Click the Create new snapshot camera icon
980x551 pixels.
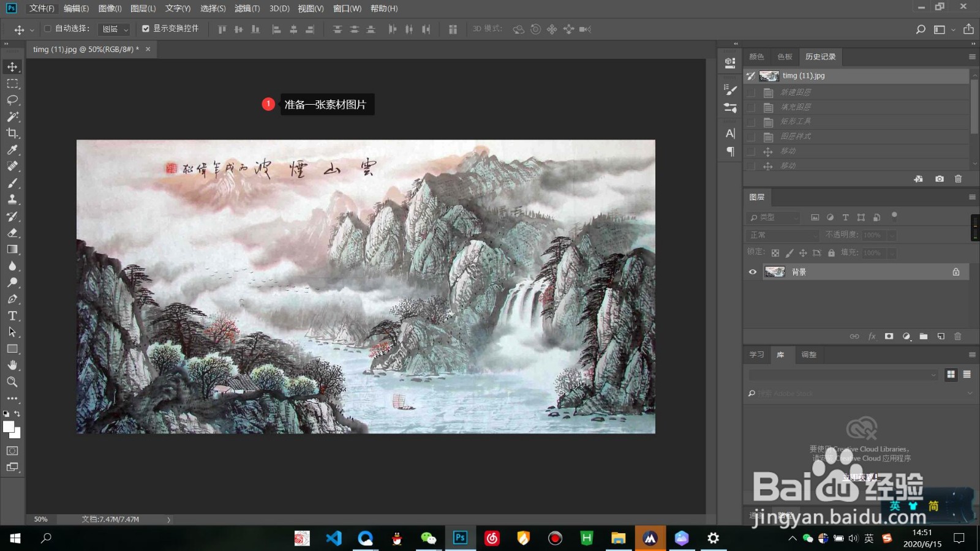[x=939, y=179]
